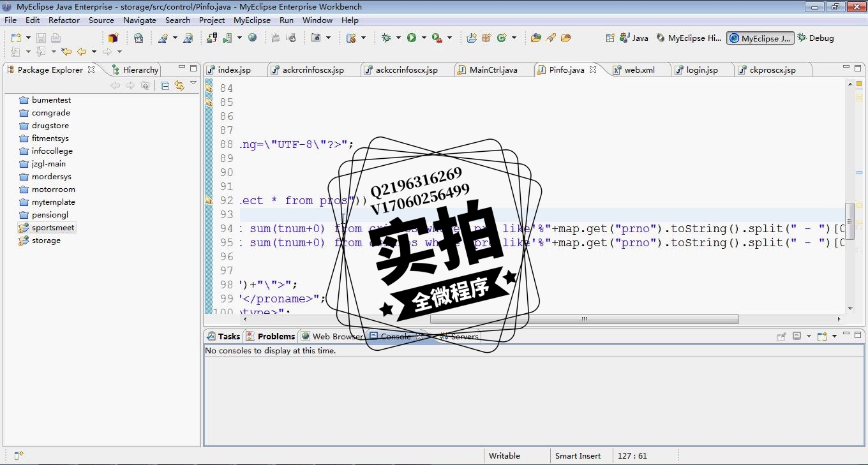Select the MyEclipse Java Enterprise perspective button

(x=760, y=38)
